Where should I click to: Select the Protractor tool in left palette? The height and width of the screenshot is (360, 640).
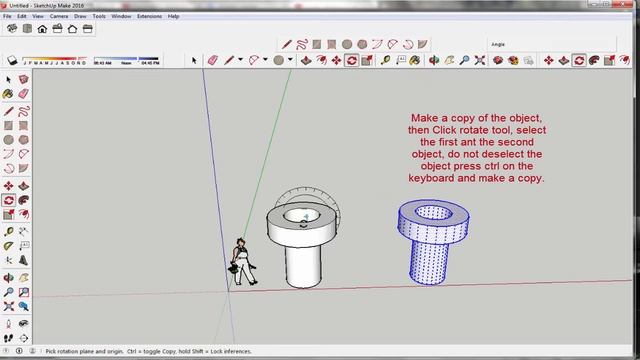pos(9,246)
